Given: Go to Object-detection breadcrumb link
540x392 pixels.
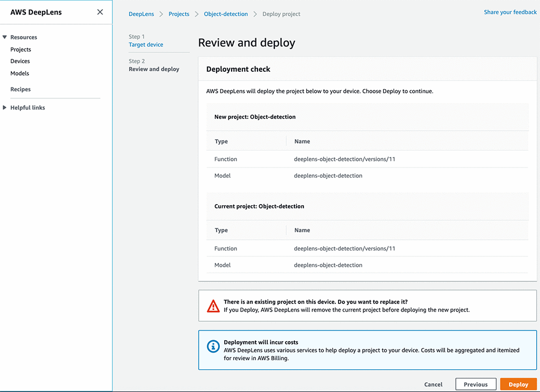Looking at the screenshot, I should [226, 14].
